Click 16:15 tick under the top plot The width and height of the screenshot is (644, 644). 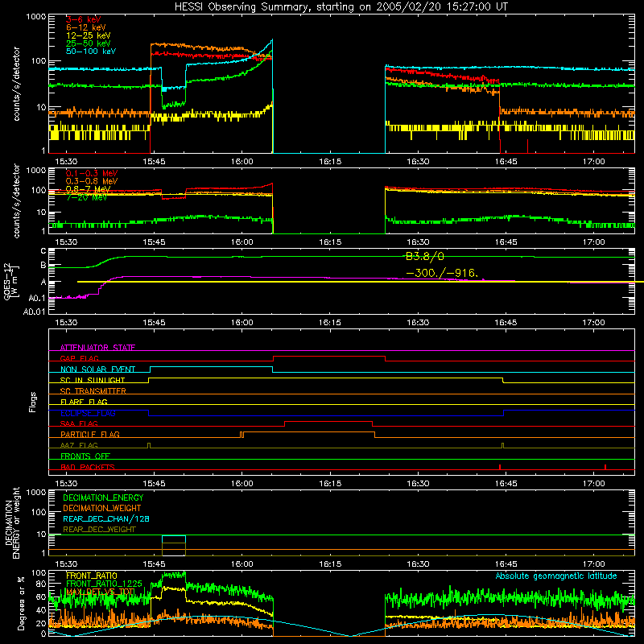pos(330,162)
